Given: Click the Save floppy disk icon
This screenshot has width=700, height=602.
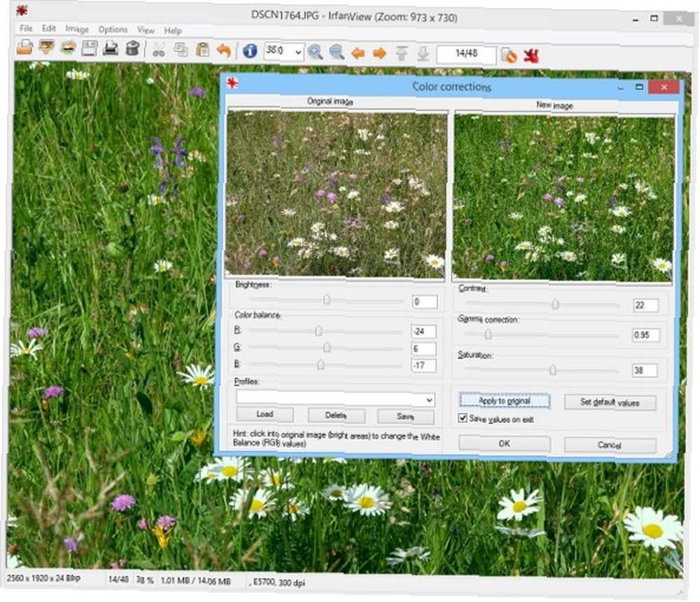Looking at the screenshot, I should tap(90, 48).
